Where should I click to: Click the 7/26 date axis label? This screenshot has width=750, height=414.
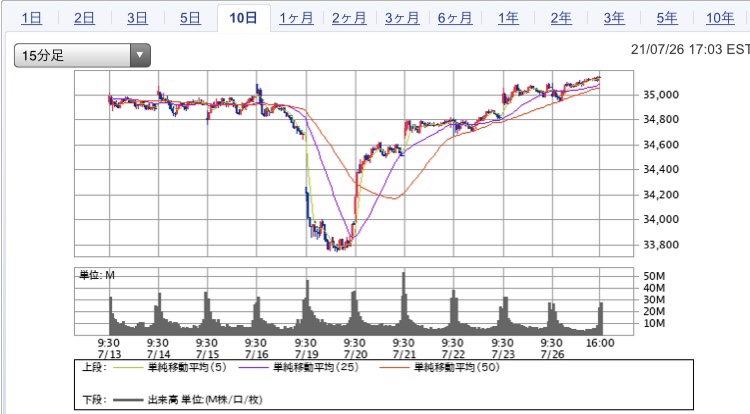(552, 355)
